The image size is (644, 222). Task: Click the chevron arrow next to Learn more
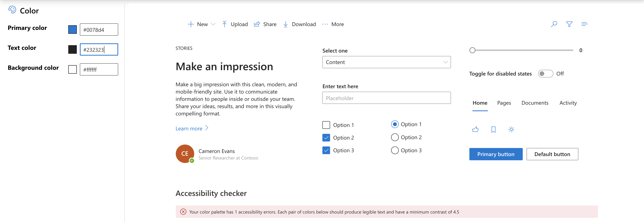206,128
